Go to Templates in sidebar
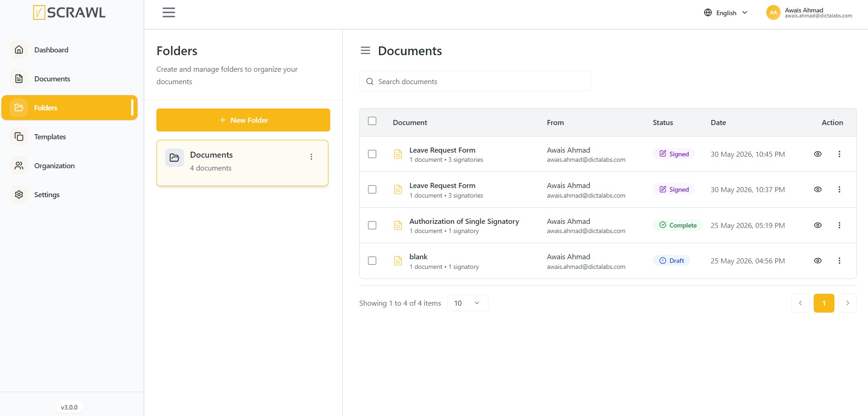 (x=69, y=137)
